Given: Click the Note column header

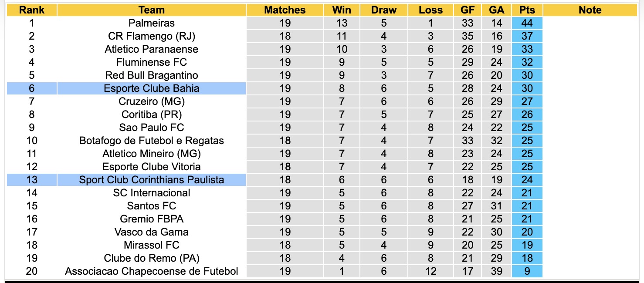Looking at the screenshot, I should tap(590, 10).
